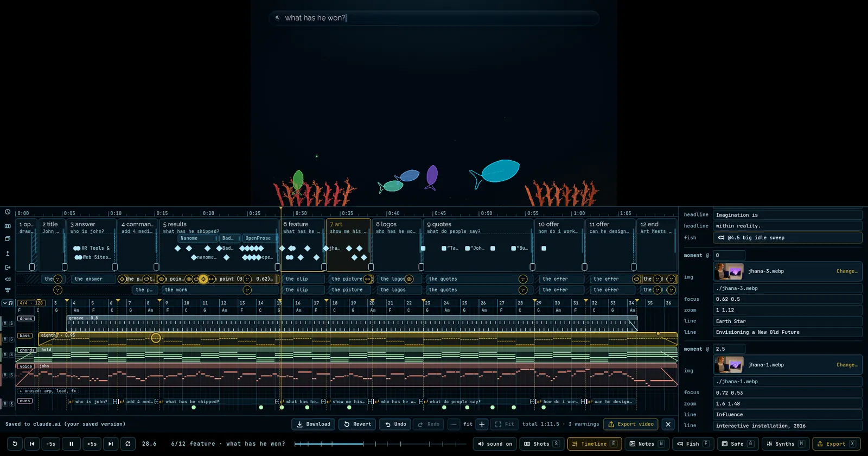Viewport: 868px width, 456px height.
Task: Solo the bass track
Action: pos(11,339)
